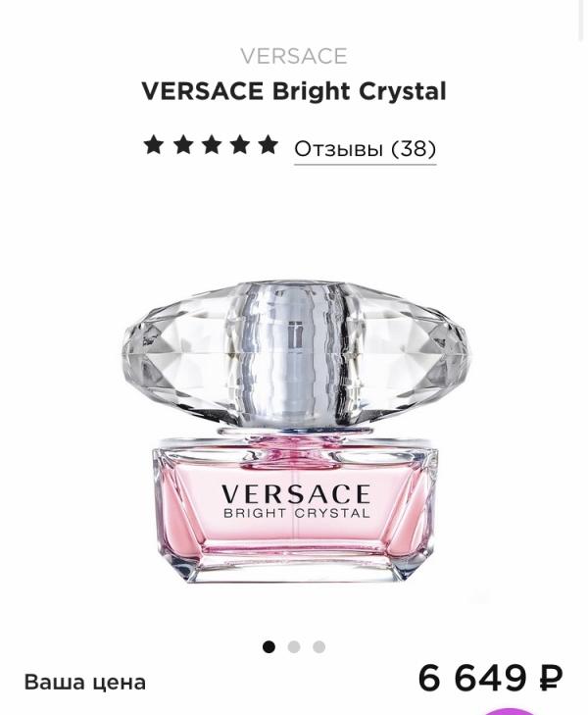Select the third rating star

(212, 145)
